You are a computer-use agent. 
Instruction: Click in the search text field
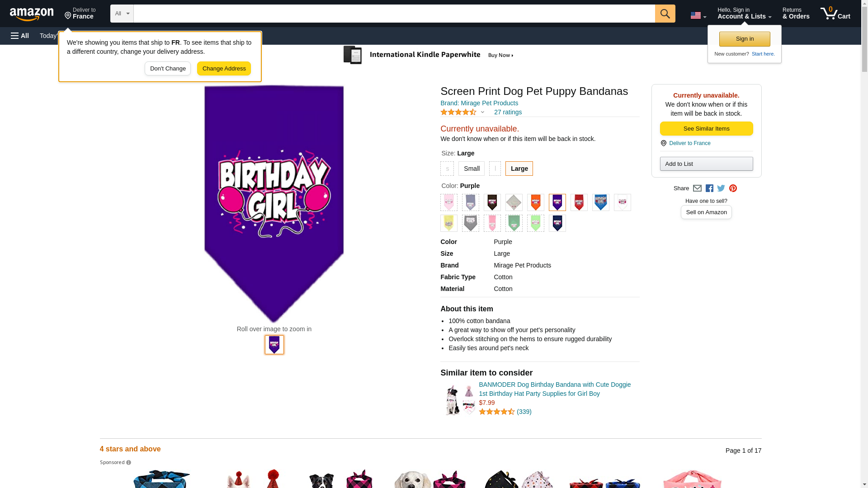click(x=394, y=14)
